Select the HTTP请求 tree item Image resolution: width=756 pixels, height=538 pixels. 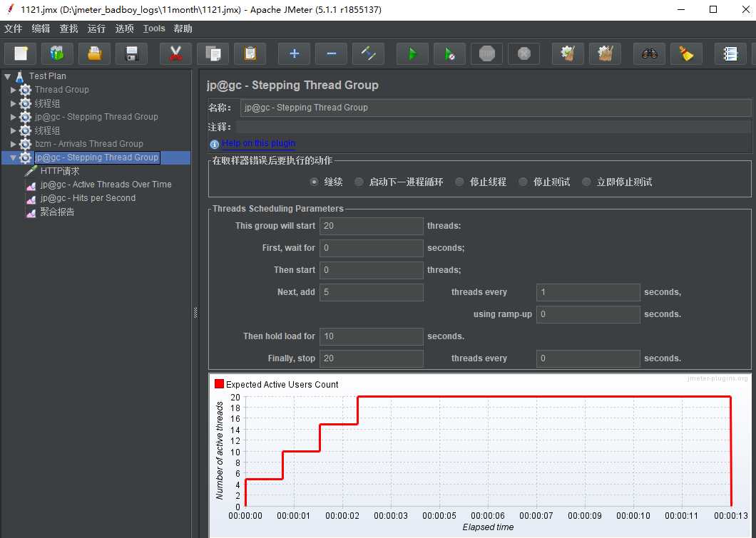click(x=60, y=171)
